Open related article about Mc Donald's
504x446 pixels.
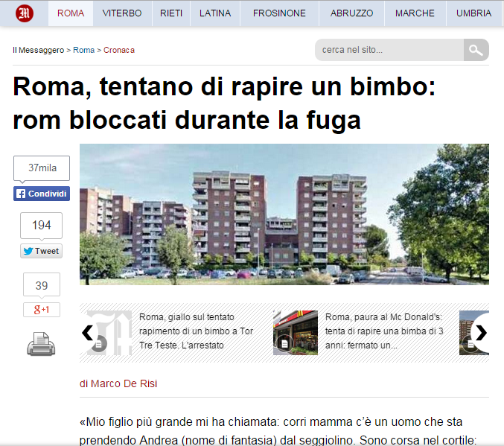point(384,331)
